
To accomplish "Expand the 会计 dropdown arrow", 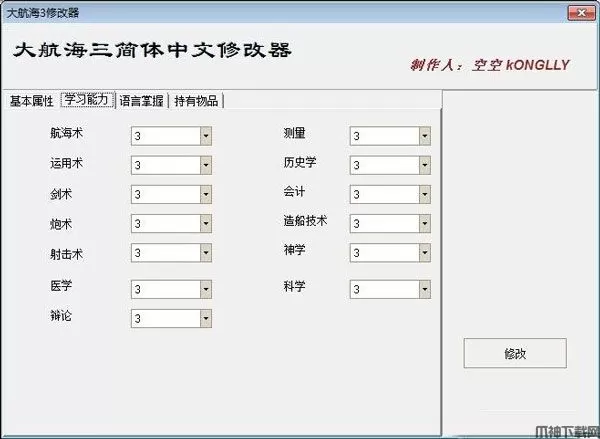I will [x=425, y=195].
